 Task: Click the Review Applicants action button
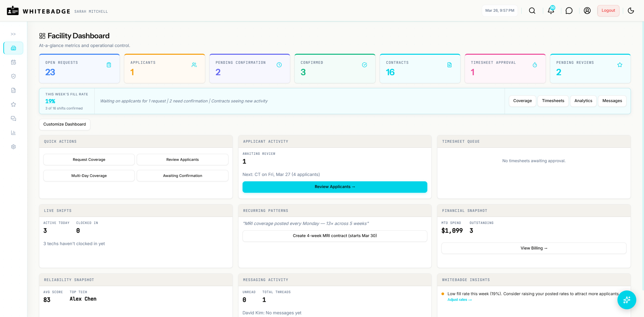click(335, 187)
